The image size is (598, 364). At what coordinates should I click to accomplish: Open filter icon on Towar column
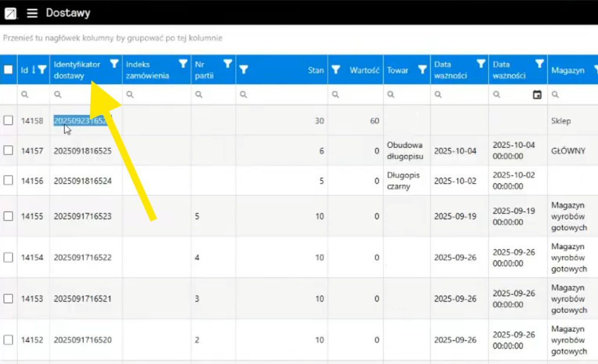click(422, 70)
